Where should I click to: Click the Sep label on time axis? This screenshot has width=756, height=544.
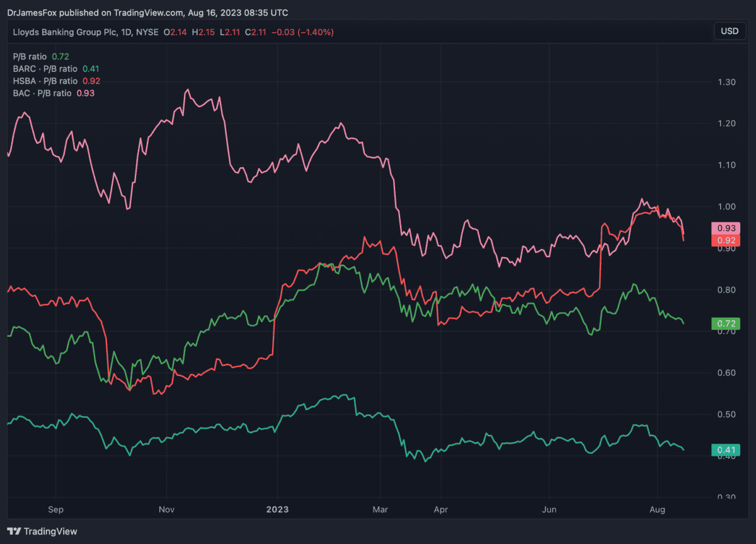pyautogui.click(x=56, y=508)
